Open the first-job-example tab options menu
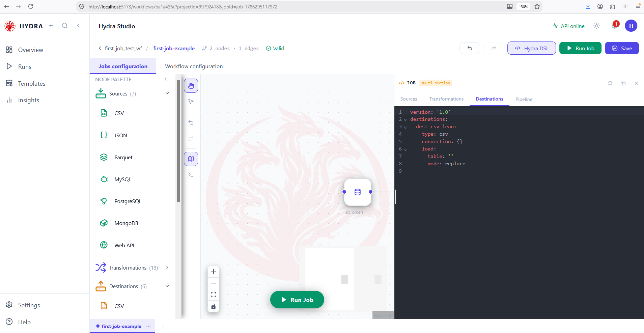The width and height of the screenshot is (644, 333). 148,326
